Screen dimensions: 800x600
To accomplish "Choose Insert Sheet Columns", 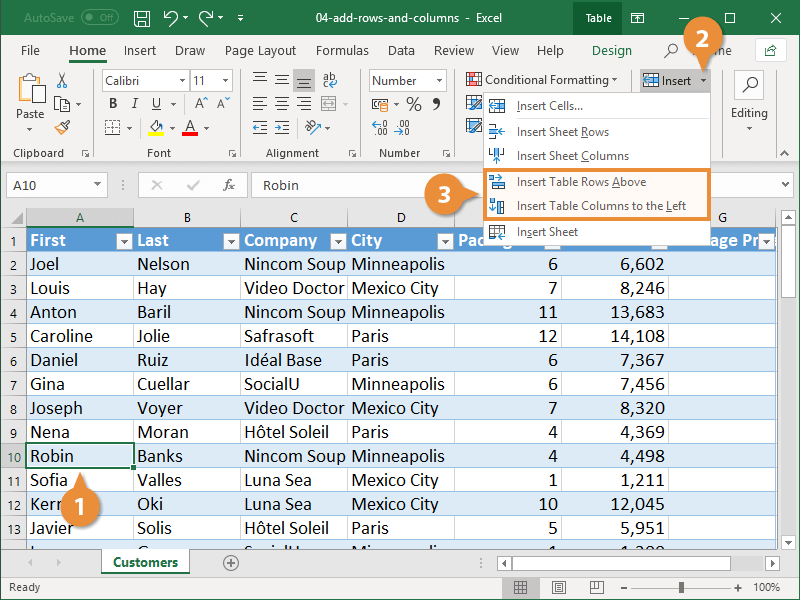I will [x=596, y=156].
